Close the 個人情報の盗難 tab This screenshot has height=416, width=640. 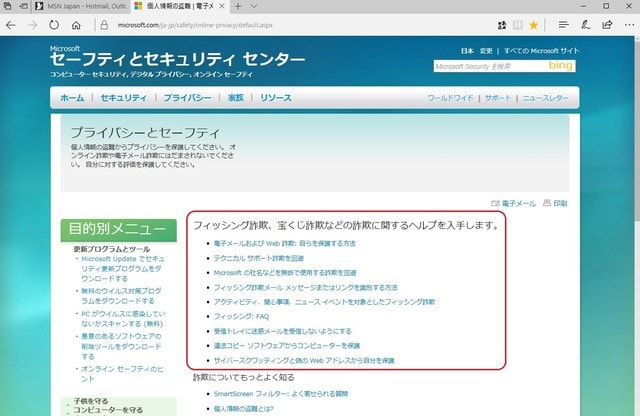[222, 6]
